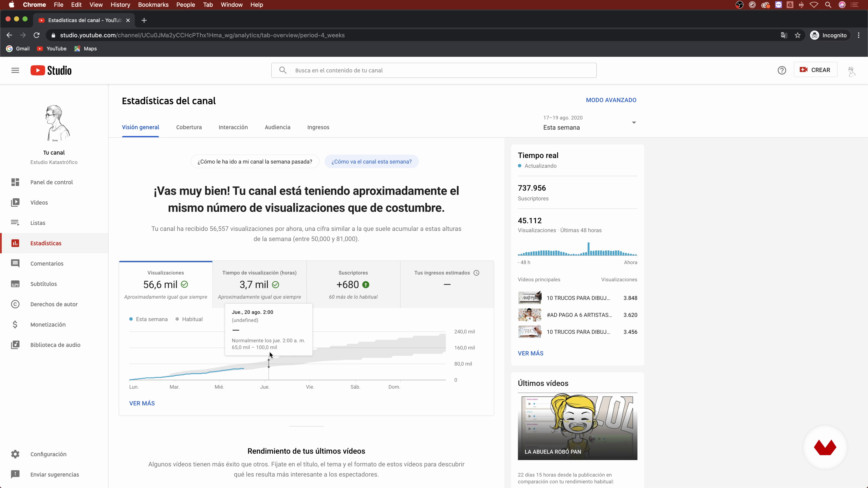Click the Derechos de autor copyright icon

point(15,304)
